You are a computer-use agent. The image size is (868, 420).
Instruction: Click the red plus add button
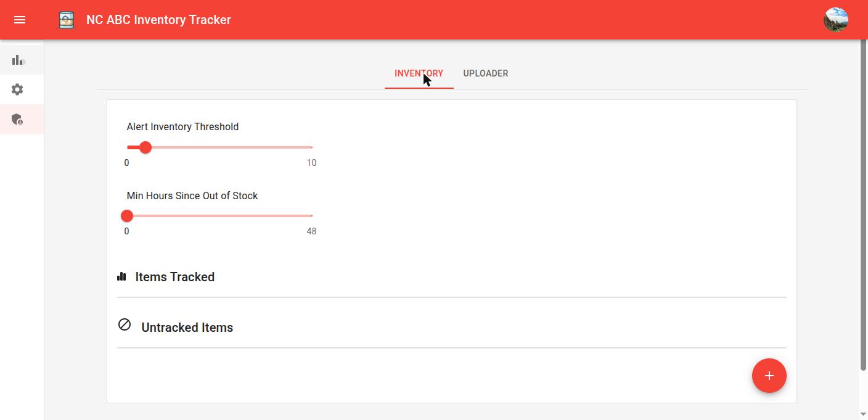[769, 376]
